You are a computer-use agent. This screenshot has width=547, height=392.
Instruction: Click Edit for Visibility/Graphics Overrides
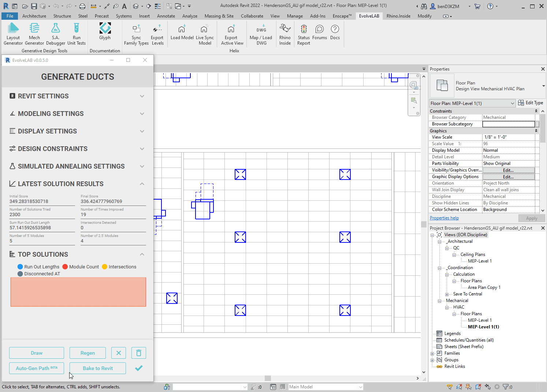point(509,170)
